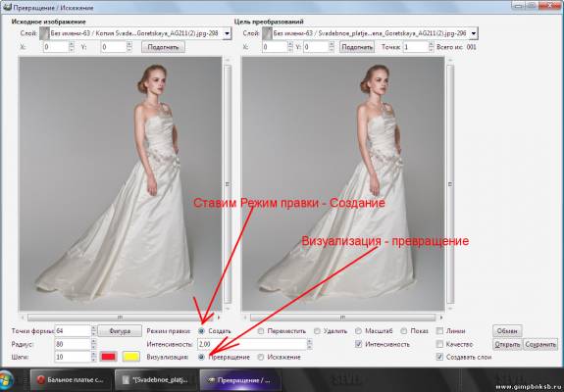Switch to the Opera taskbar item
564x392 pixels.
pyautogui.click(x=71, y=380)
